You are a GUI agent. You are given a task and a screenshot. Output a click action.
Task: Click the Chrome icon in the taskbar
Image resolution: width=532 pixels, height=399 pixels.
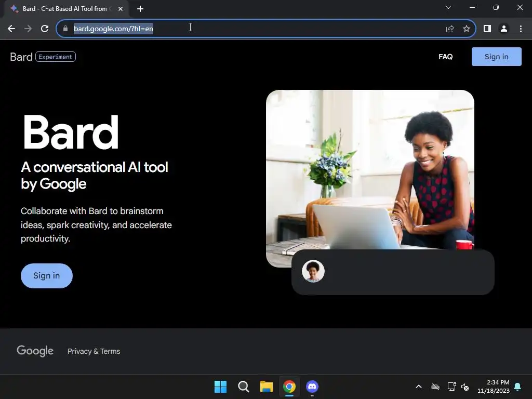tap(289, 387)
